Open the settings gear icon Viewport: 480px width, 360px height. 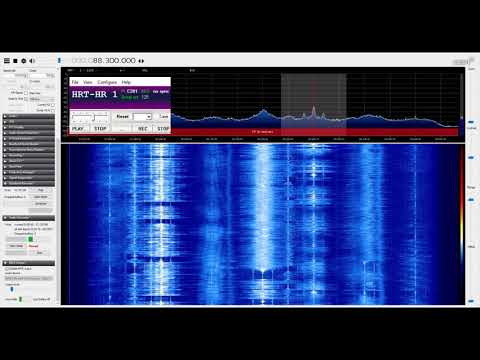[24, 61]
